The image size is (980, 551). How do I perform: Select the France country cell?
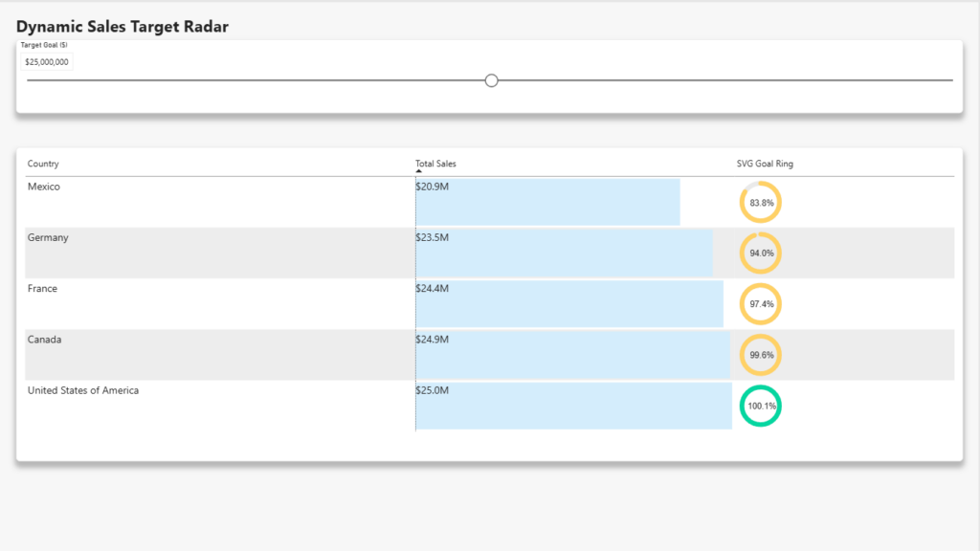(x=42, y=289)
